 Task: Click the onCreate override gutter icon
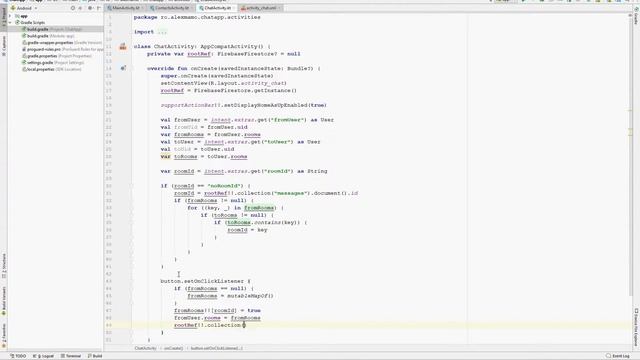(x=123, y=68)
